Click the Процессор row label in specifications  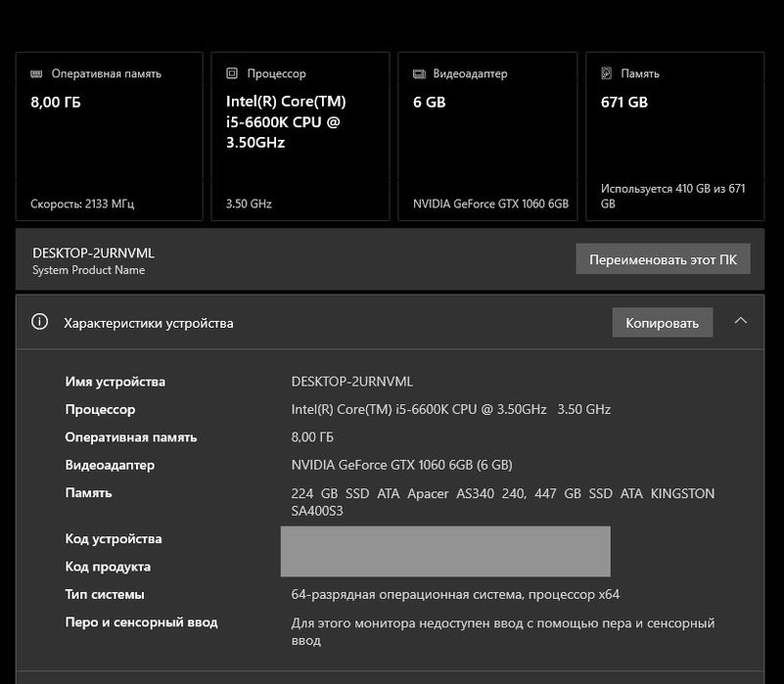click(x=100, y=409)
